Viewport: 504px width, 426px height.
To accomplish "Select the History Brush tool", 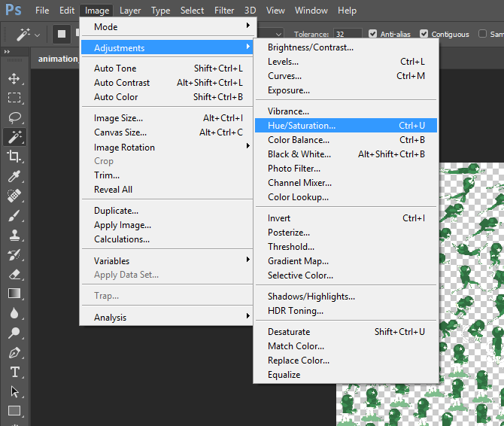I will 14,254.
